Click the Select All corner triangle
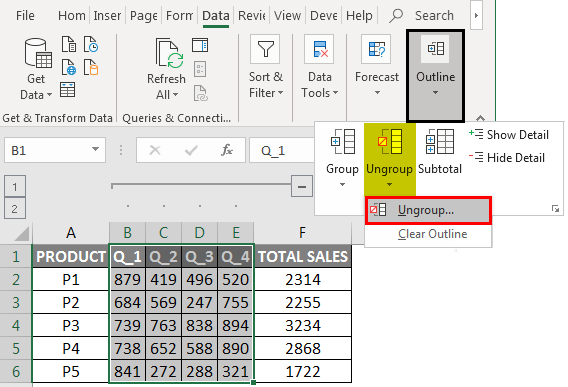568x387 pixels. (x=22, y=234)
